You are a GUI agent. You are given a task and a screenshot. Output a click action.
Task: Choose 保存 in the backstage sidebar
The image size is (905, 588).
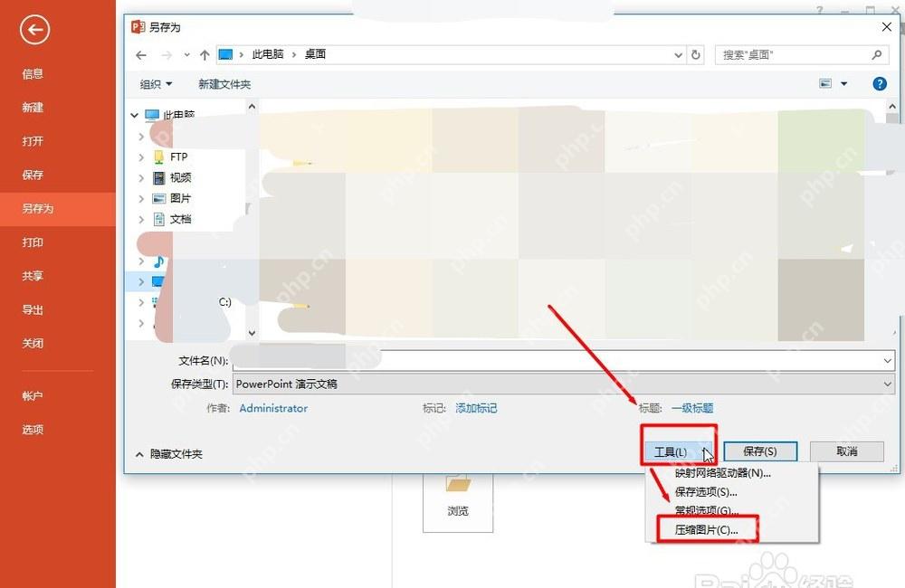click(x=33, y=175)
